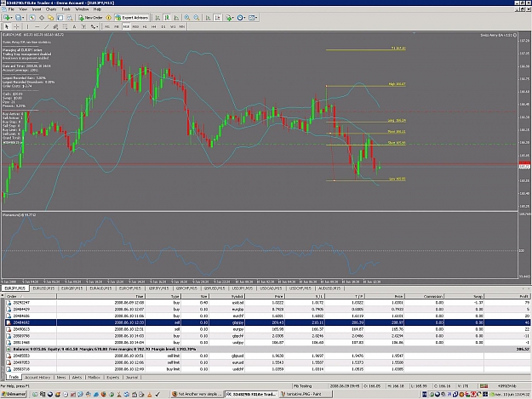
Task: Open the View menu
Action: (23, 9)
